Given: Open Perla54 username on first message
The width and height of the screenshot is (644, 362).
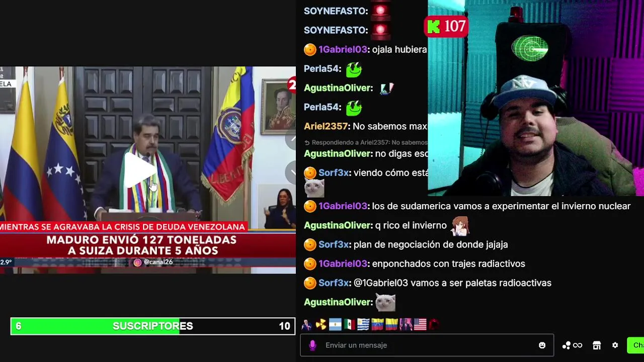Looking at the screenshot, I should point(323,68).
